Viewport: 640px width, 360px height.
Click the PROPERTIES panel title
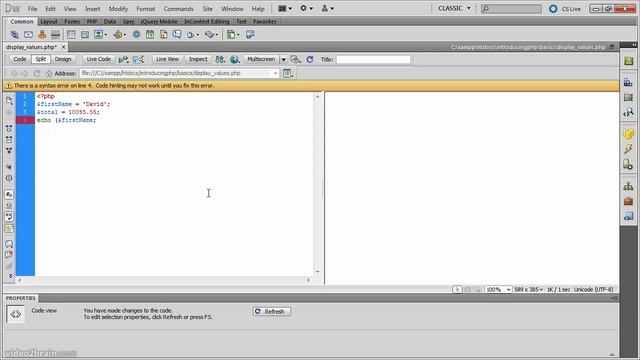pyautogui.click(x=21, y=298)
